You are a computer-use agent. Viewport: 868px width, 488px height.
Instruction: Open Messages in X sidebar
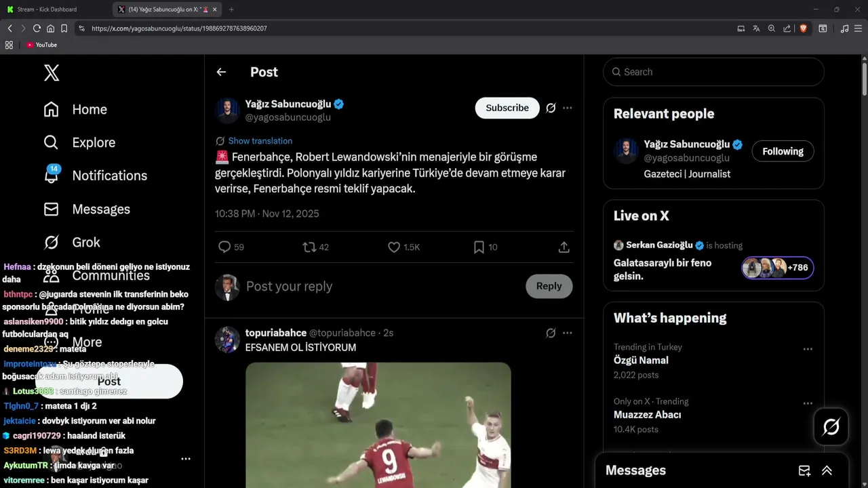[x=87, y=209]
